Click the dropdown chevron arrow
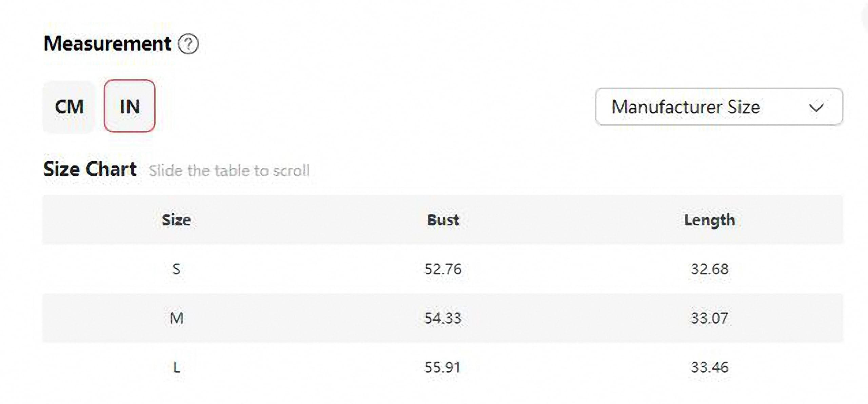Viewport: 868px width, 404px height. click(x=816, y=108)
